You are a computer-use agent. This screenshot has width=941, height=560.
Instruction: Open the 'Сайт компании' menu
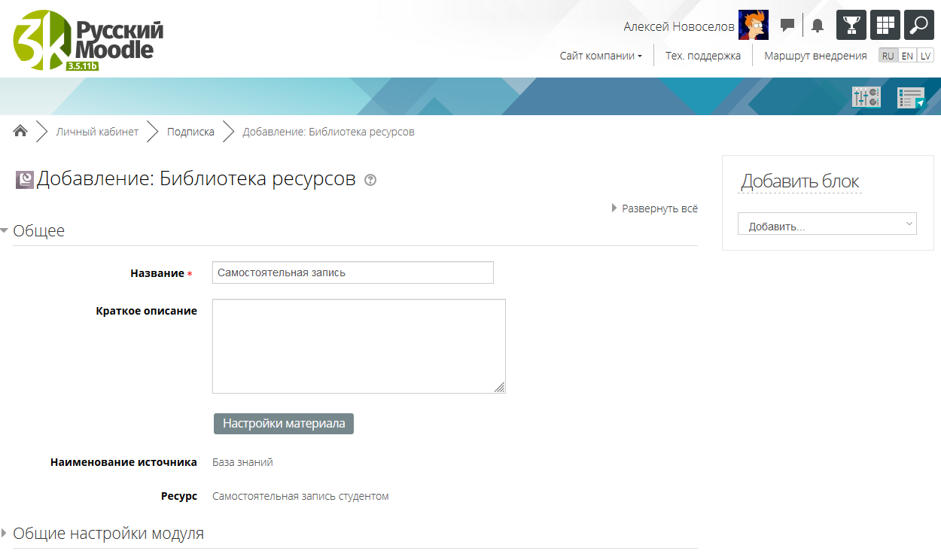[601, 56]
